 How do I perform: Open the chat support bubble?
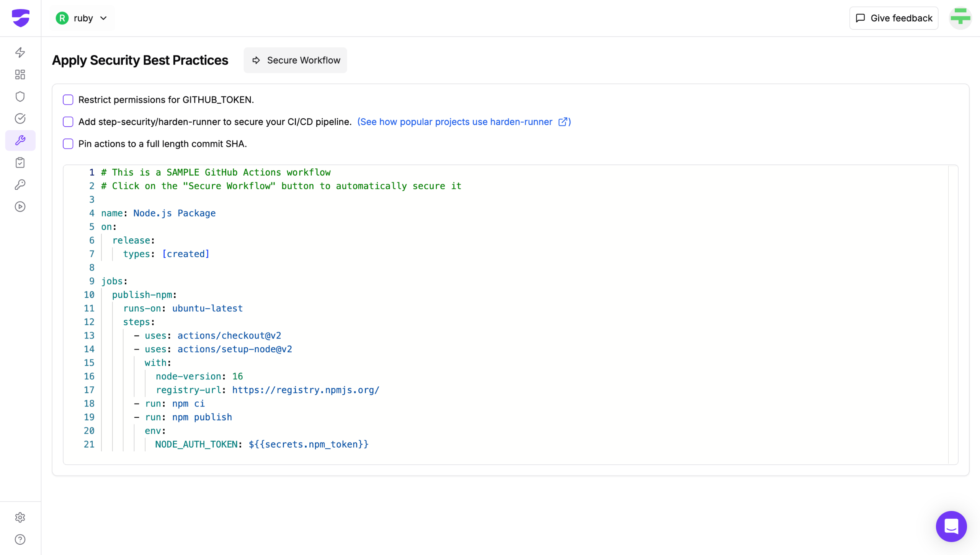pos(951,526)
